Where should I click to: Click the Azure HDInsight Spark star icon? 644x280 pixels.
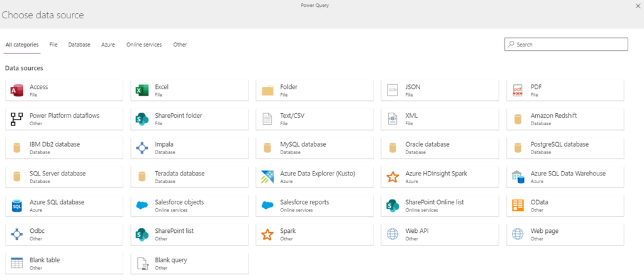tap(392, 177)
